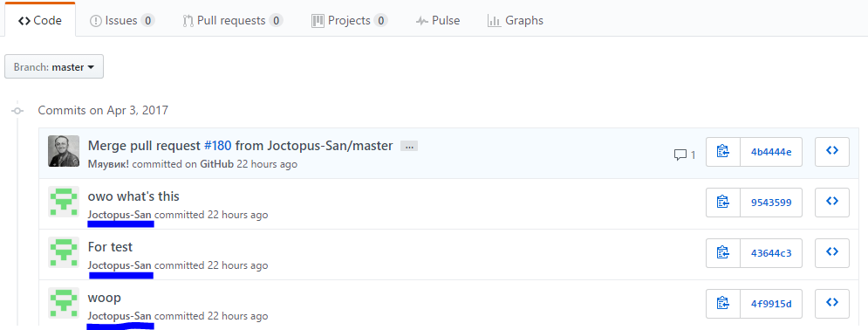Image resolution: width=868 pixels, height=330 pixels.
Task: Switch to the Issues tab
Action: click(x=122, y=20)
